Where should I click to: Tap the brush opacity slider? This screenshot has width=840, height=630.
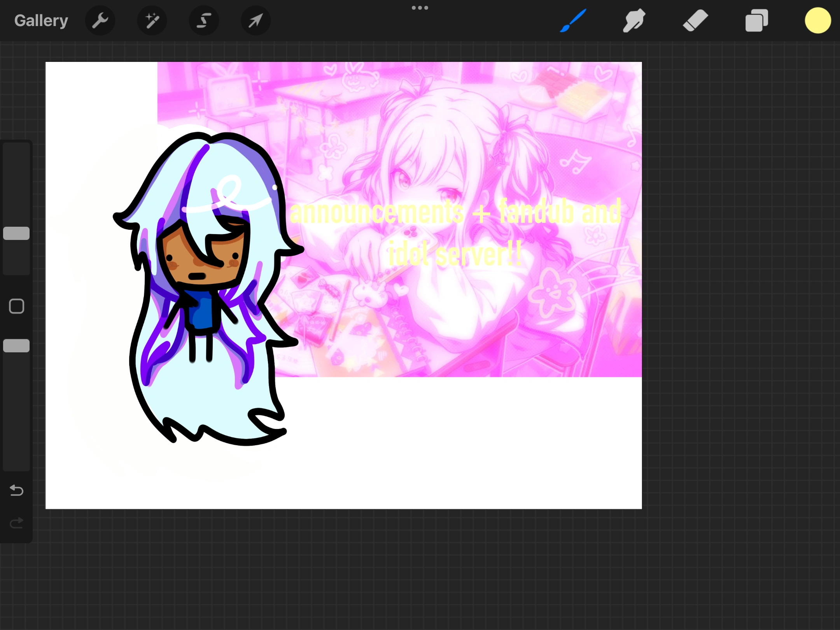click(x=16, y=345)
